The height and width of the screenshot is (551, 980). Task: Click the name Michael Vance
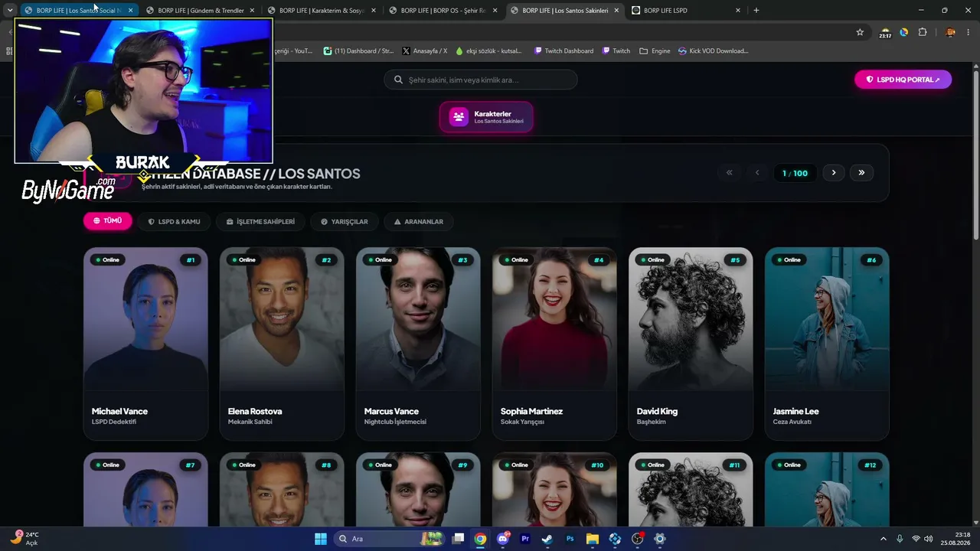pyautogui.click(x=119, y=411)
